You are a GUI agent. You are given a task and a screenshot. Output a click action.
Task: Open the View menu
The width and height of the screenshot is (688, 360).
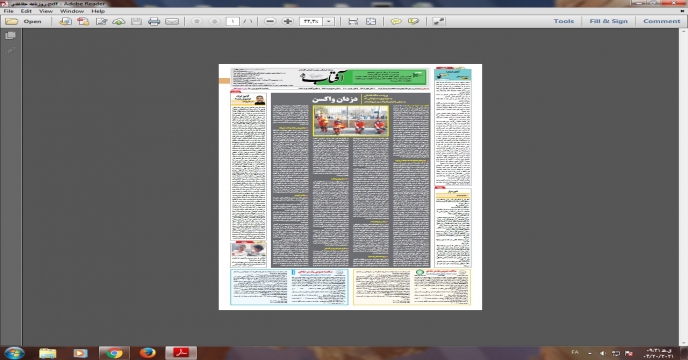point(46,11)
